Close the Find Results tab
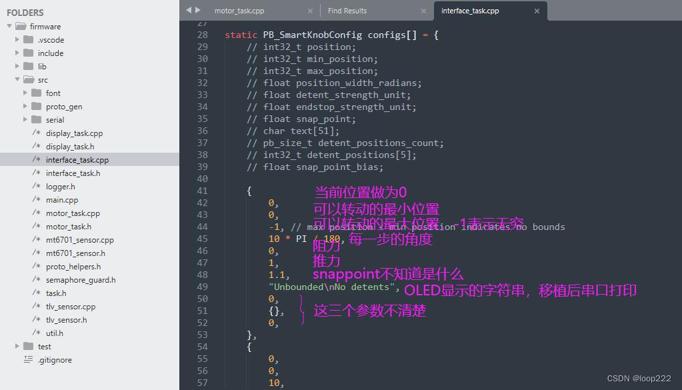This screenshot has width=682, height=390. [423, 11]
